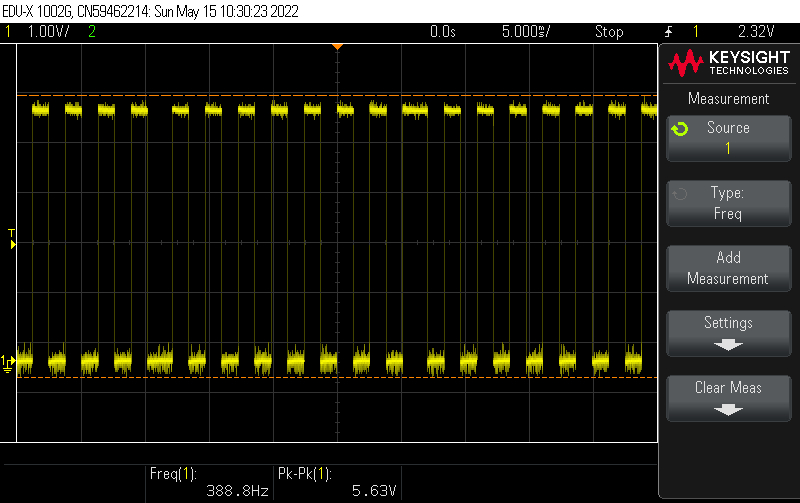The height and width of the screenshot is (503, 800).
Task: Click the green rotary arrow icon on Source
Action: (x=680, y=130)
